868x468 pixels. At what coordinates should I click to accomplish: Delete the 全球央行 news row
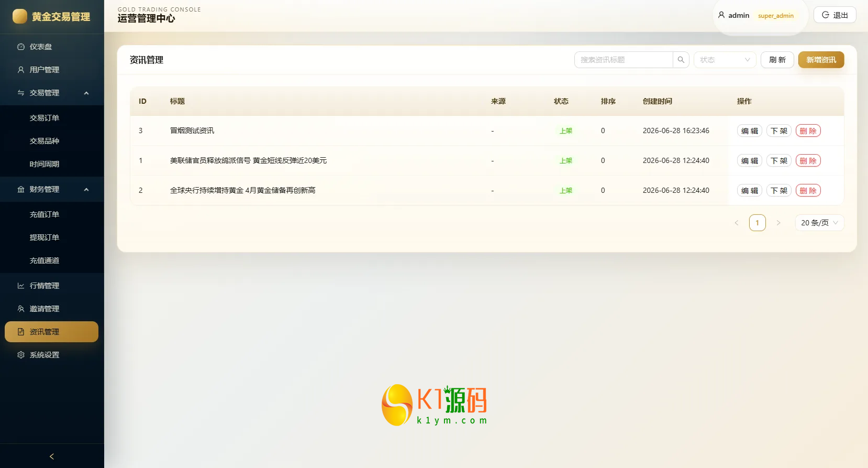click(808, 191)
